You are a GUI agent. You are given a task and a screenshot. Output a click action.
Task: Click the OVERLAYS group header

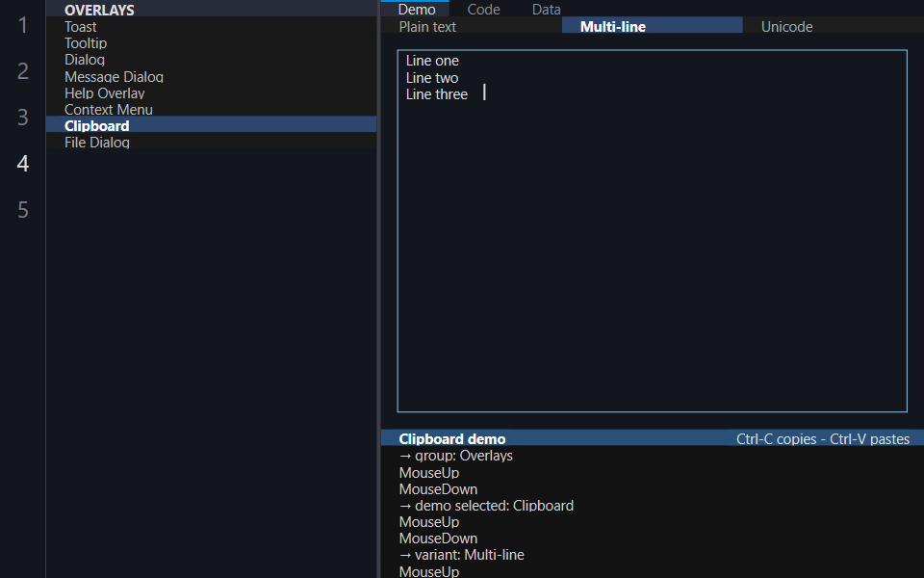pos(211,10)
